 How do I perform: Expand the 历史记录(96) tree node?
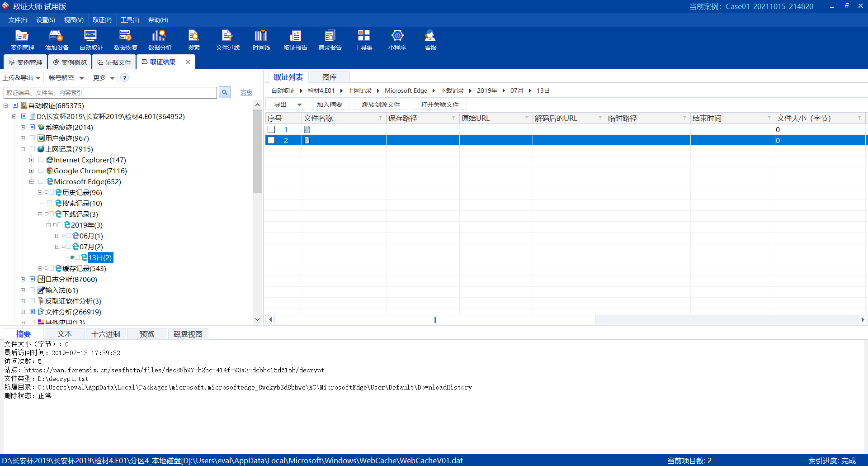tap(40, 192)
